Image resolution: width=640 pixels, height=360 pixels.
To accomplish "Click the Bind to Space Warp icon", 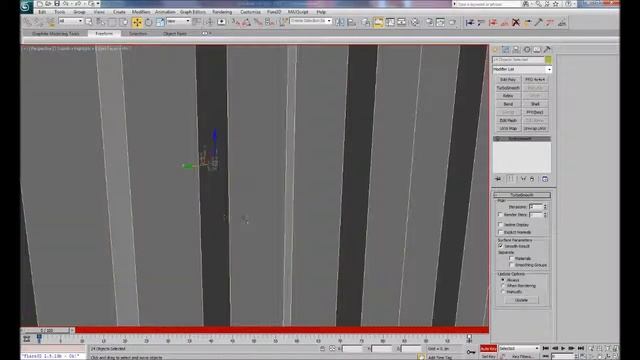I will (x=51, y=22).
